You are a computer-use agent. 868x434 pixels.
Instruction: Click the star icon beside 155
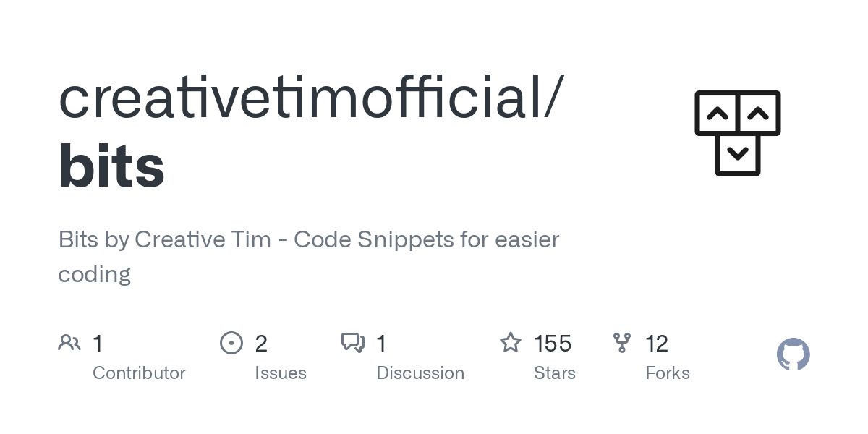[x=511, y=343]
